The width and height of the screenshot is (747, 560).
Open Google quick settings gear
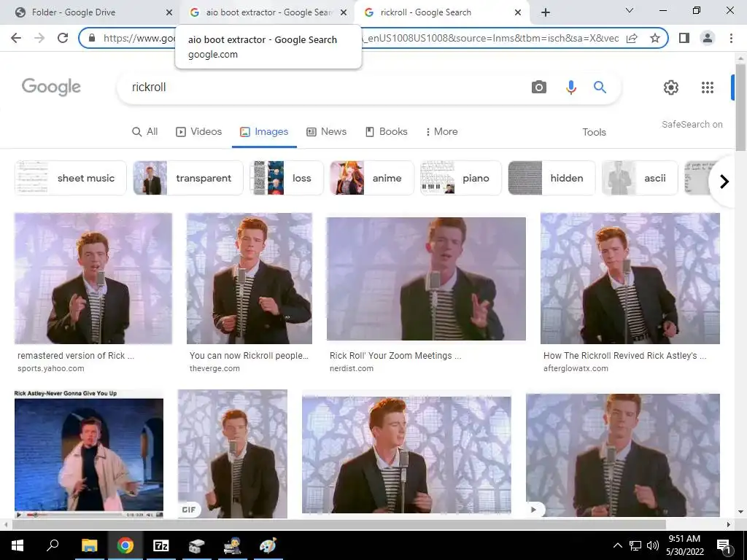tap(671, 87)
